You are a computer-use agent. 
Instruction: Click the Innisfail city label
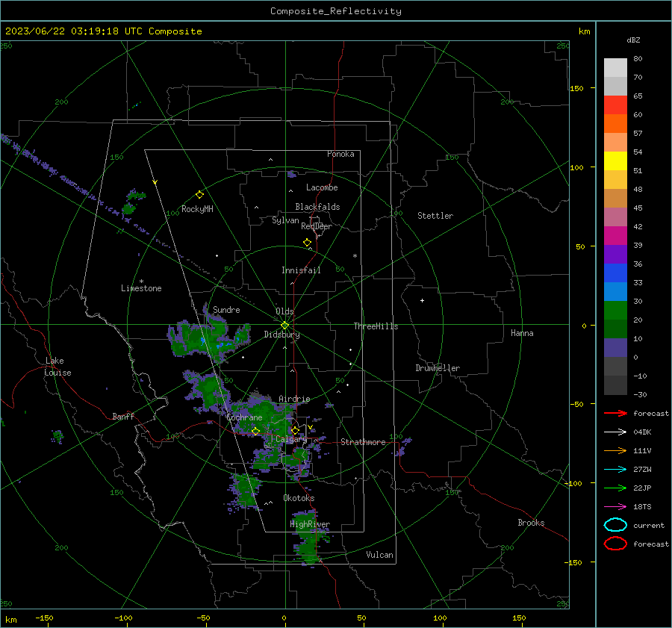pos(301,270)
